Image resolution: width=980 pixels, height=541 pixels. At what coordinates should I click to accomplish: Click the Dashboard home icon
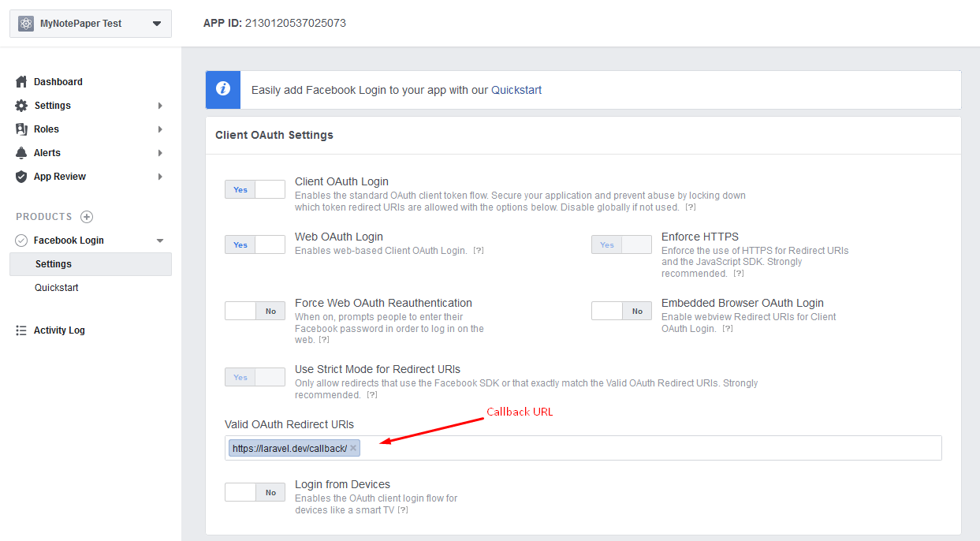coord(21,82)
